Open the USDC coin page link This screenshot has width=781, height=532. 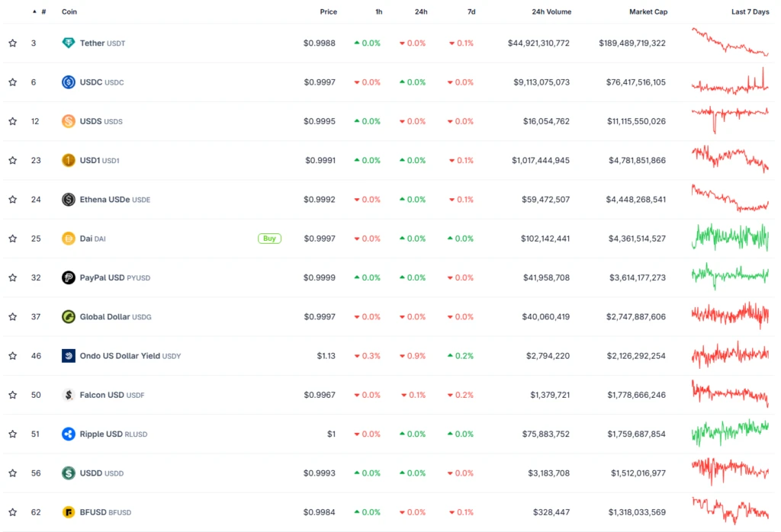click(101, 82)
